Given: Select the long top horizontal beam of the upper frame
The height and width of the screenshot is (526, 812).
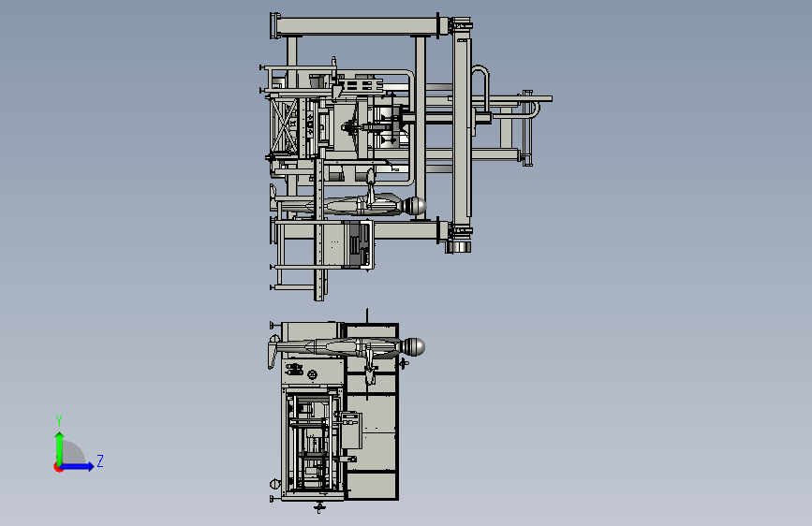Looking at the screenshot, I should 356,26.
